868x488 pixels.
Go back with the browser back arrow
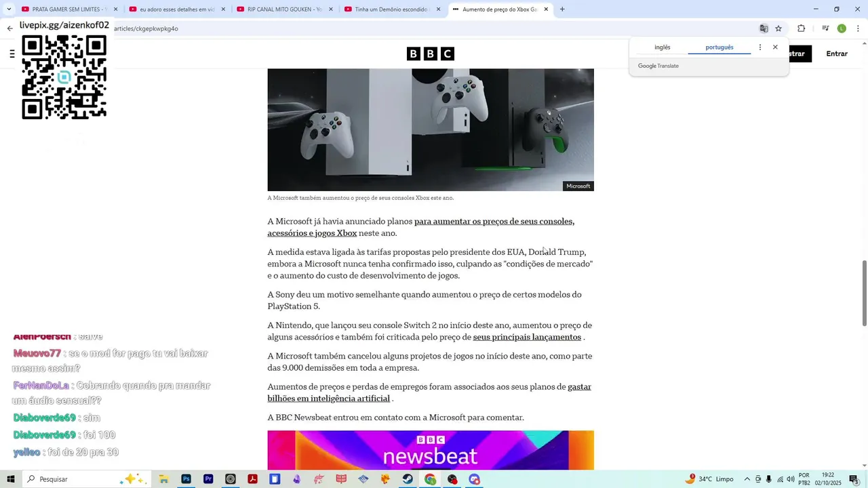click(9, 28)
